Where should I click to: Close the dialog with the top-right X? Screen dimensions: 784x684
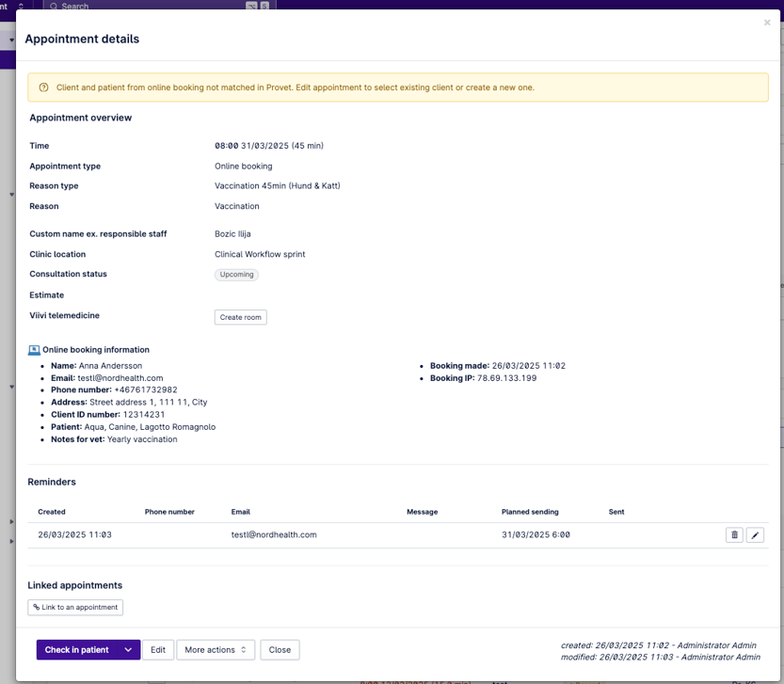pos(767,23)
